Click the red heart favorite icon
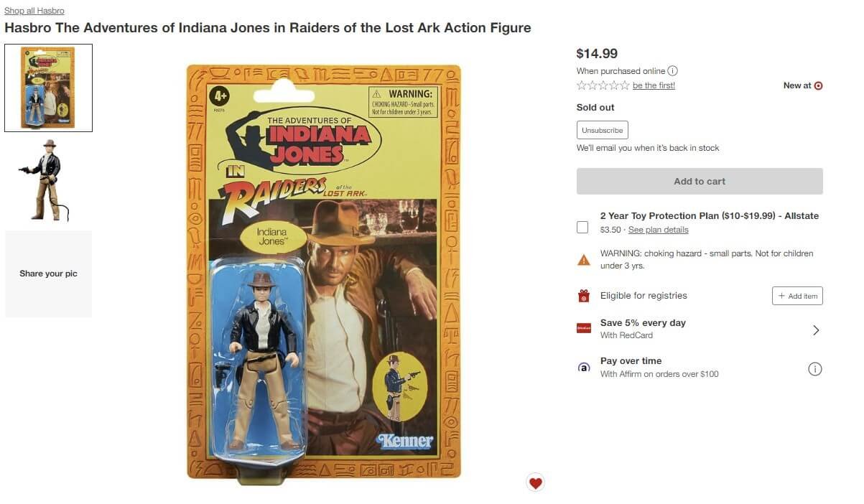This screenshot has width=864, height=504. (x=535, y=483)
